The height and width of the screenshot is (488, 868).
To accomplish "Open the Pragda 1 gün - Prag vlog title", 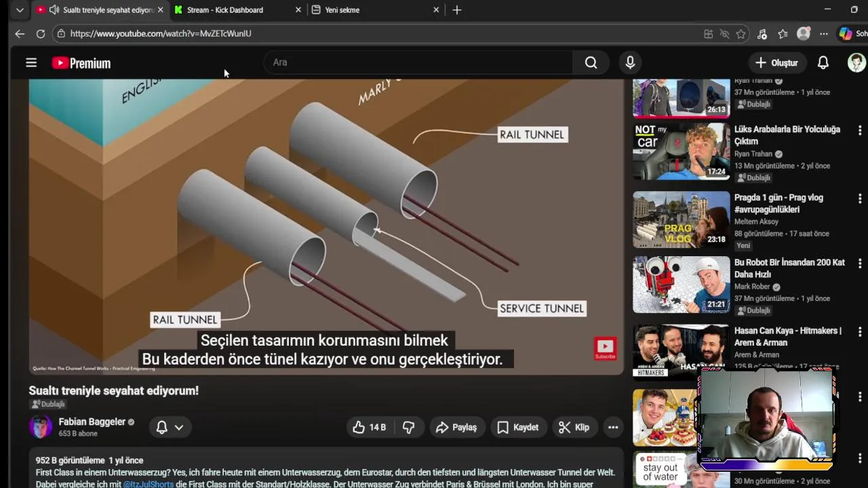I will pyautogui.click(x=778, y=203).
